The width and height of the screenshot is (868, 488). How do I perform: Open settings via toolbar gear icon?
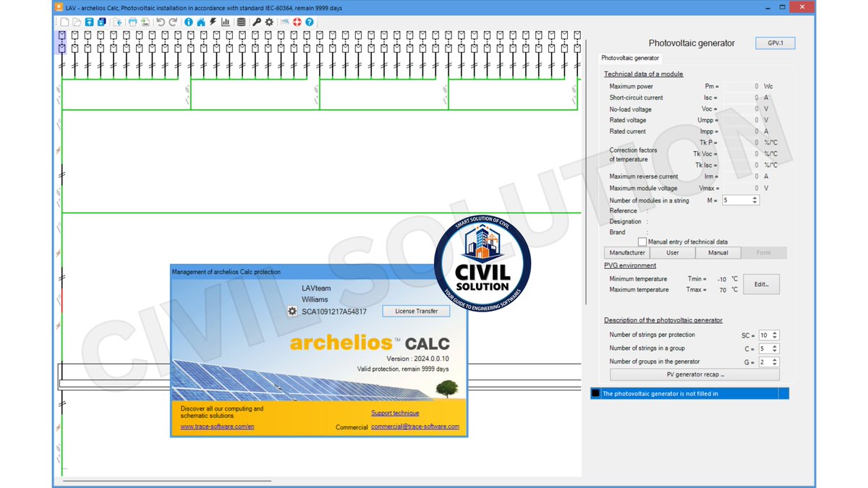269,22
